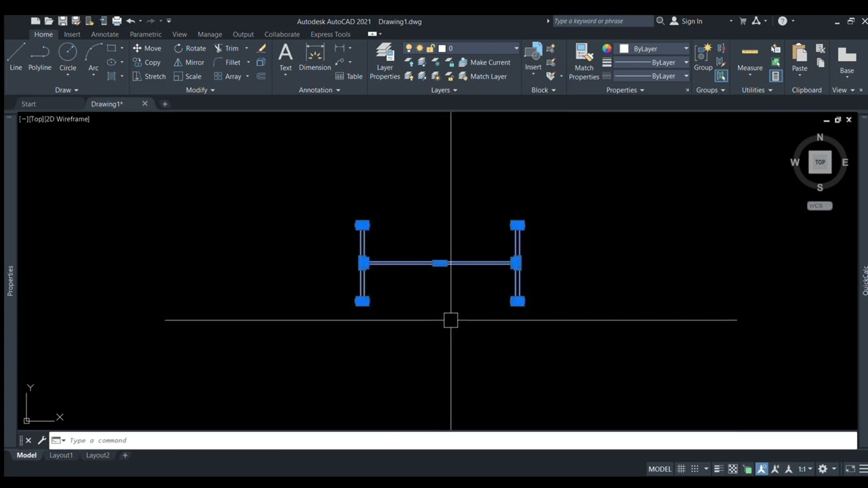868x488 pixels.
Task: Click layer 0 white color swatch
Action: click(442, 48)
